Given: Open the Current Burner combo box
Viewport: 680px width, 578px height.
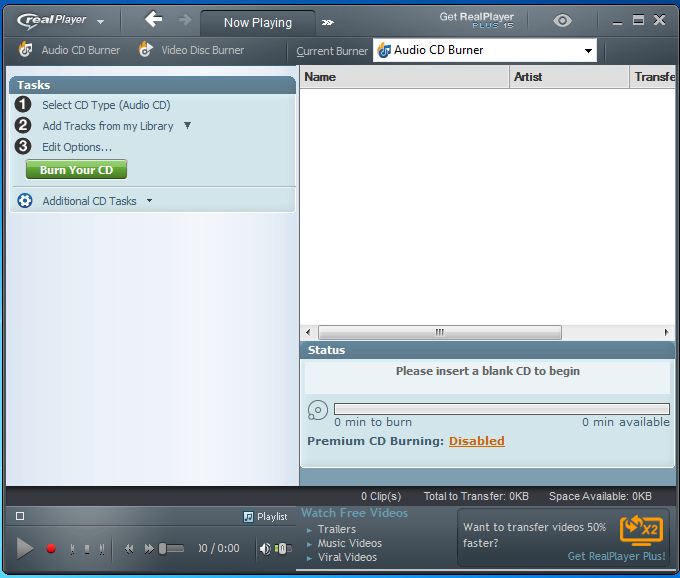Looking at the screenshot, I should click(x=484, y=50).
